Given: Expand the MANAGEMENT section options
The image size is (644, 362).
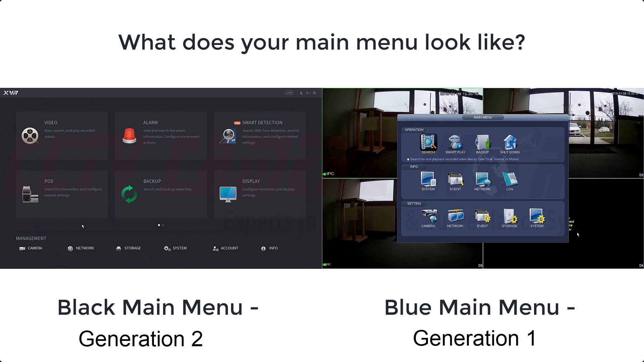Looking at the screenshot, I should click(31, 238).
